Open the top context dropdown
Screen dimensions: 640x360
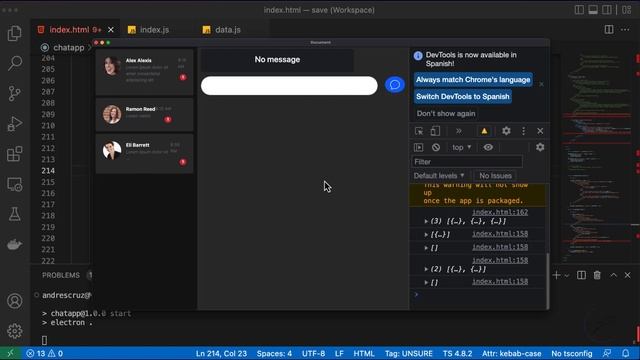coord(461,147)
